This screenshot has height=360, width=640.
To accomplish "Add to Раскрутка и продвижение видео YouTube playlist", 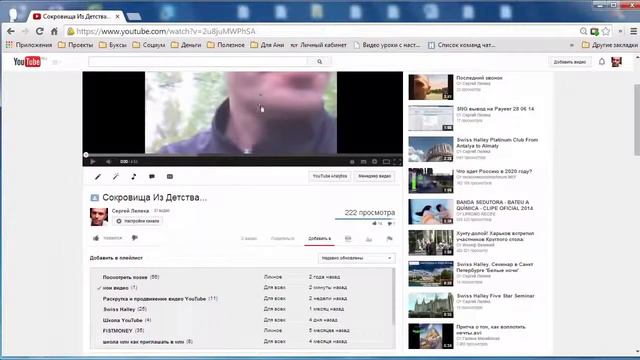I will [154, 299].
